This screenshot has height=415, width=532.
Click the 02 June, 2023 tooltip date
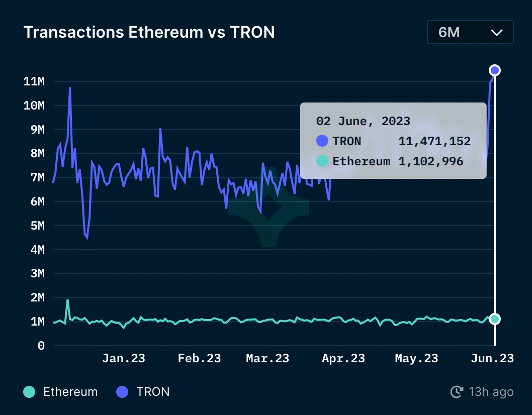(363, 121)
